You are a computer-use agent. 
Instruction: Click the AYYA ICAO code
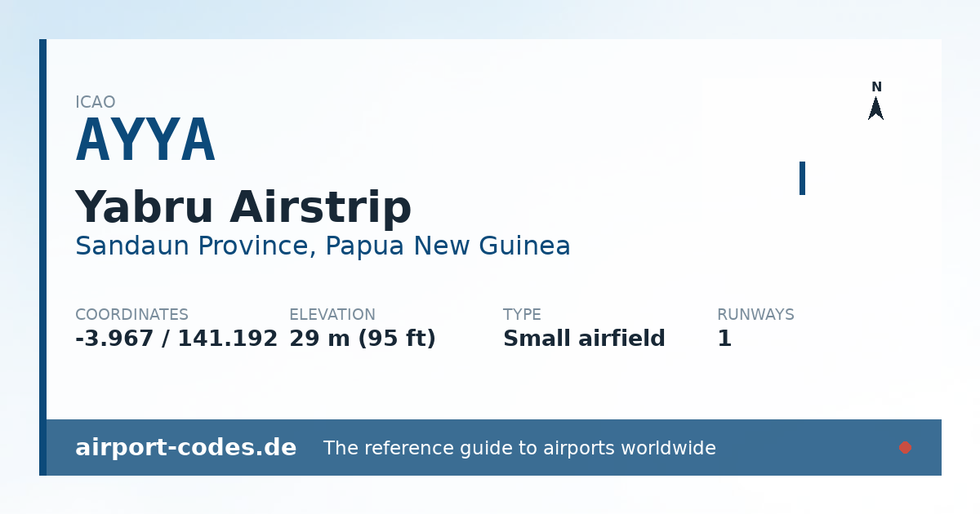145,141
